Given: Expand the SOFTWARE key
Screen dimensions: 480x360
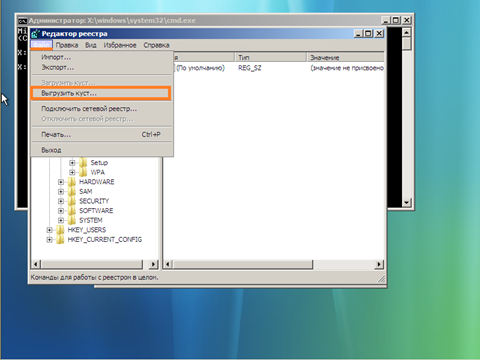Looking at the screenshot, I should pos(61,211).
